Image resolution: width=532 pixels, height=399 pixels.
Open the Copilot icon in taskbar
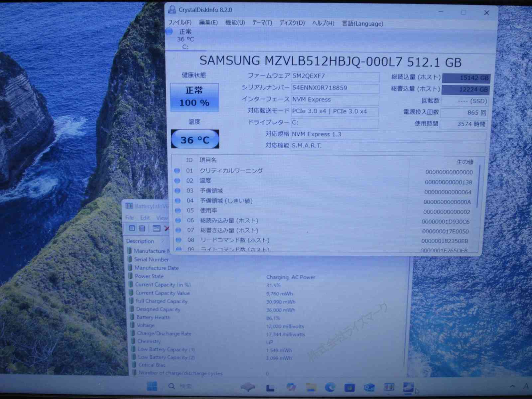pyautogui.click(x=291, y=387)
